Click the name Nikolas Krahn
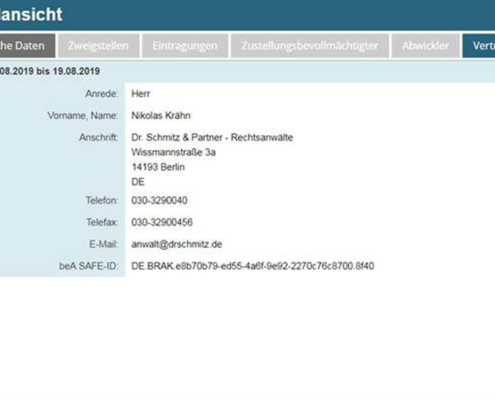Viewport: 495px width, 400px height. point(161,115)
